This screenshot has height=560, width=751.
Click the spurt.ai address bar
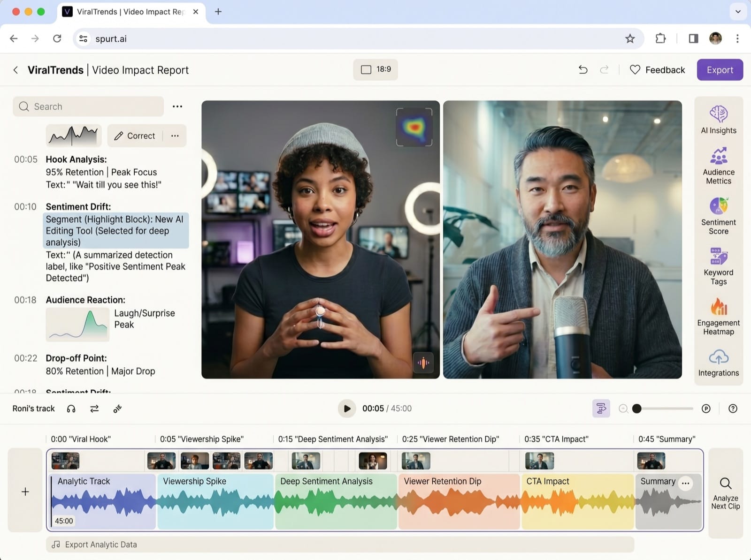[359, 38]
